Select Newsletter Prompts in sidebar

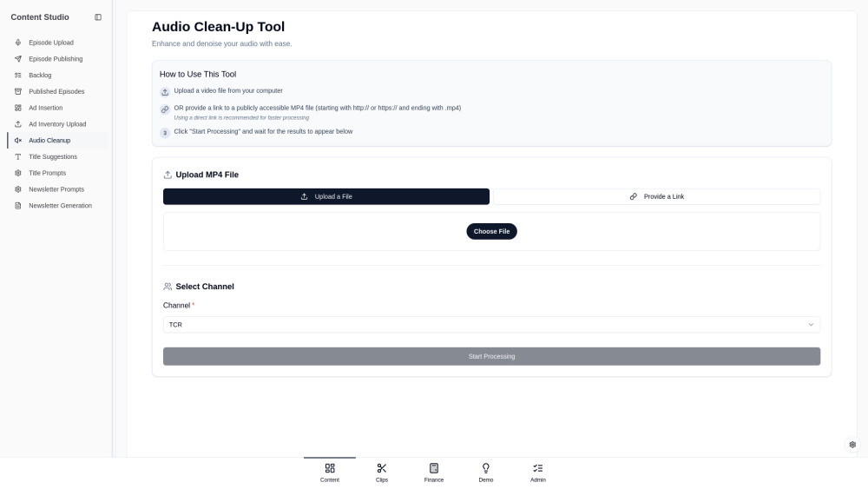(x=56, y=189)
